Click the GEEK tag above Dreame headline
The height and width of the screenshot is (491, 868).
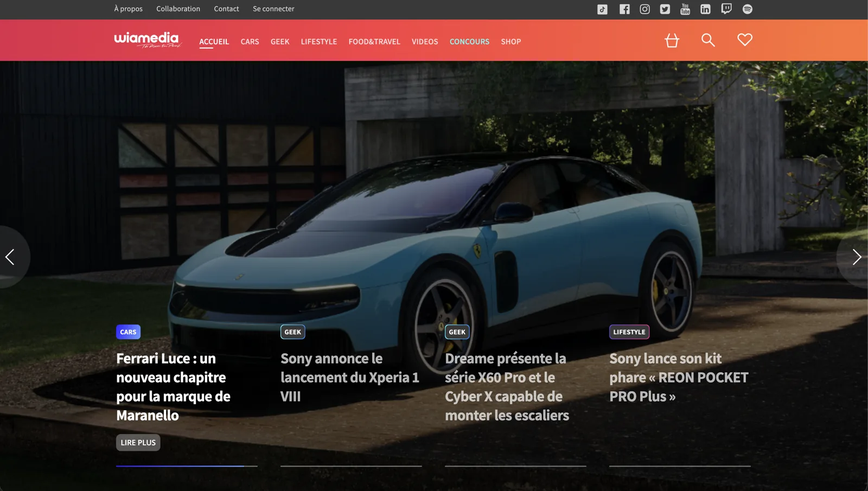tap(457, 332)
